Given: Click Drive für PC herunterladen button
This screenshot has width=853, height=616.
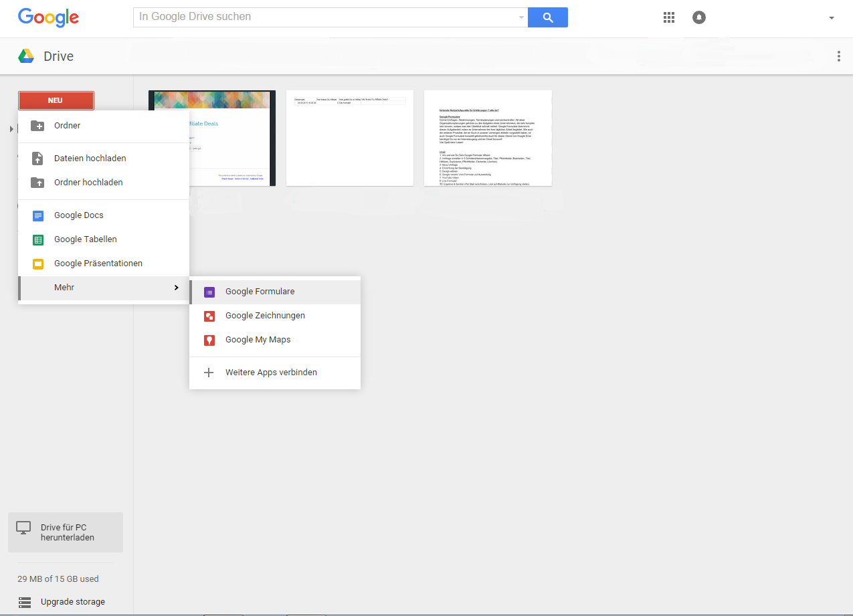Looking at the screenshot, I should coord(66,532).
